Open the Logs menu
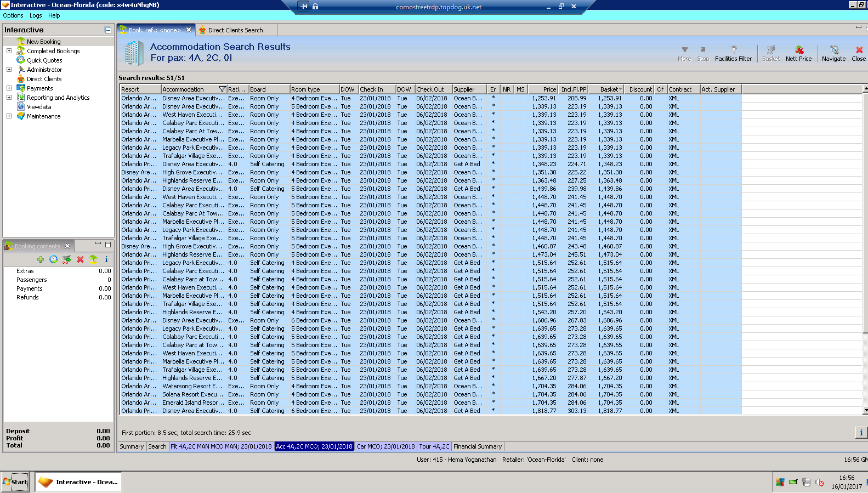 coord(36,15)
